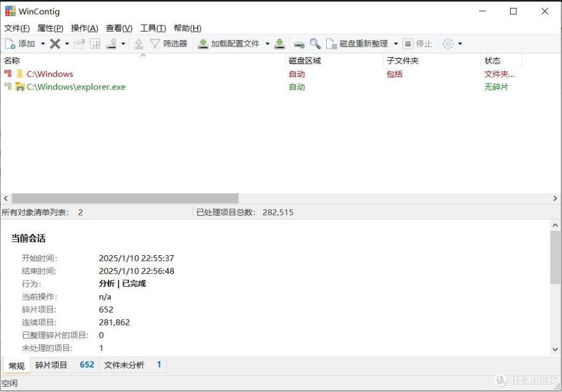Click the 所有对象清单列表 2 status text
Screen dimensions: 562x392
pos(42,212)
